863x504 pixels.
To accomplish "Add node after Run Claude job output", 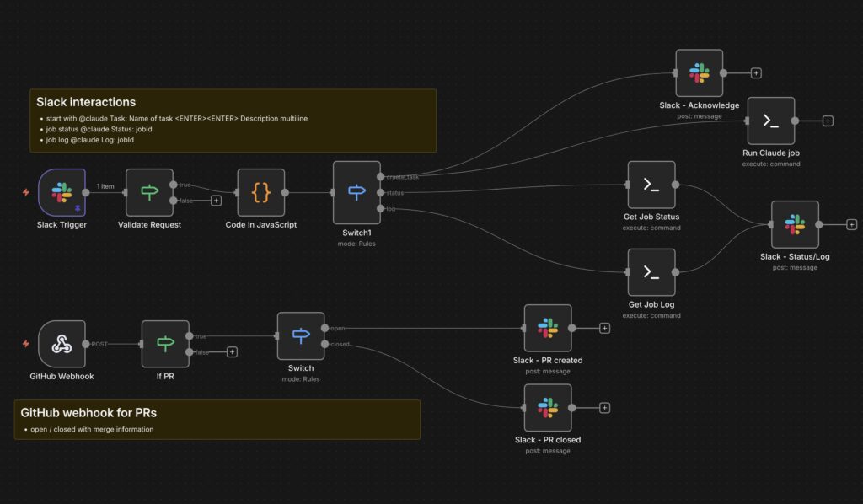I will tap(828, 121).
